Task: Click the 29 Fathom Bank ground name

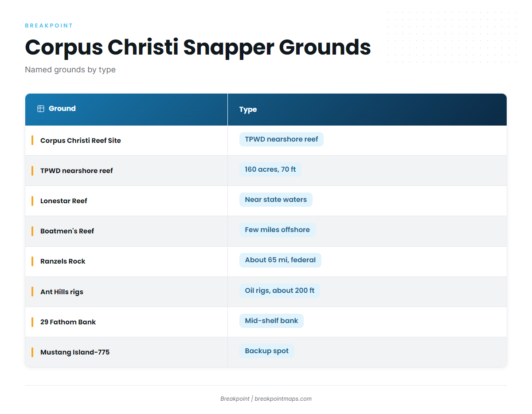Action: [x=68, y=322]
